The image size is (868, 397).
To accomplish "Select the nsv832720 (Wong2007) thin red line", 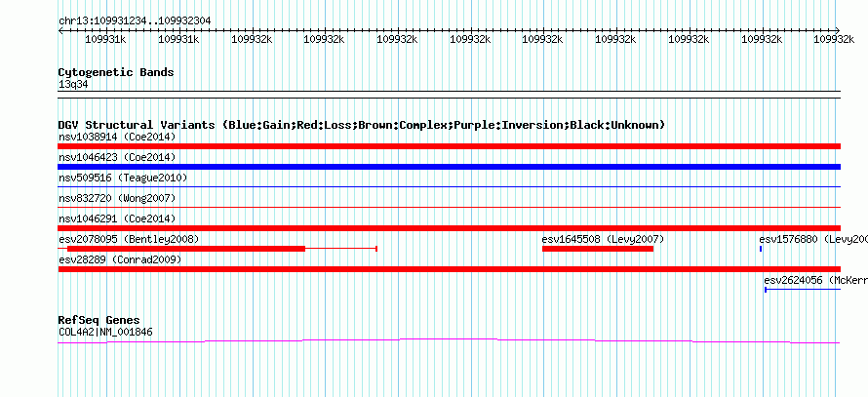I will click(449, 208).
